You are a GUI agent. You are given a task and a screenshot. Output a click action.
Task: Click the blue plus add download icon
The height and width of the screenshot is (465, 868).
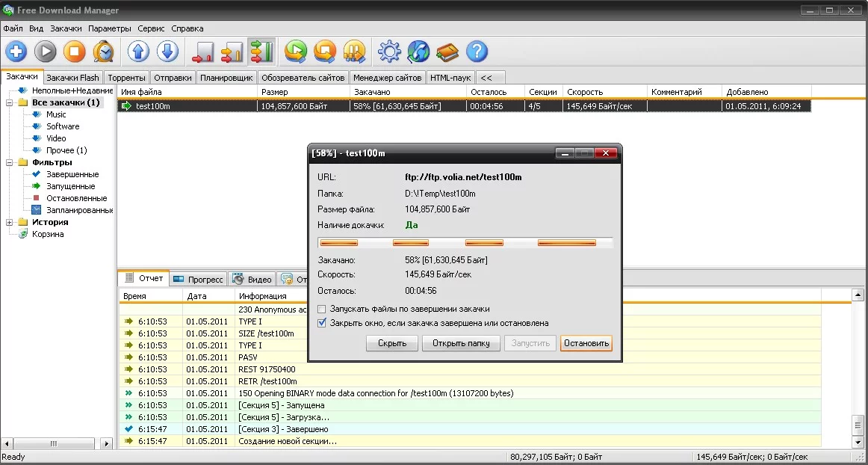coord(16,52)
